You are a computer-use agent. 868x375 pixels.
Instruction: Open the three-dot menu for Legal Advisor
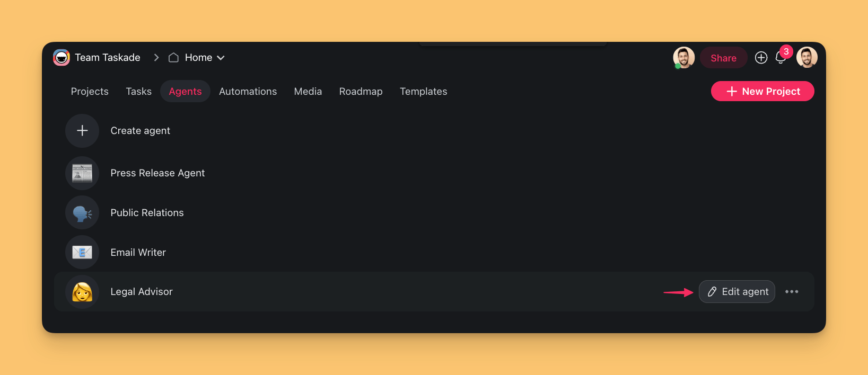tap(792, 292)
